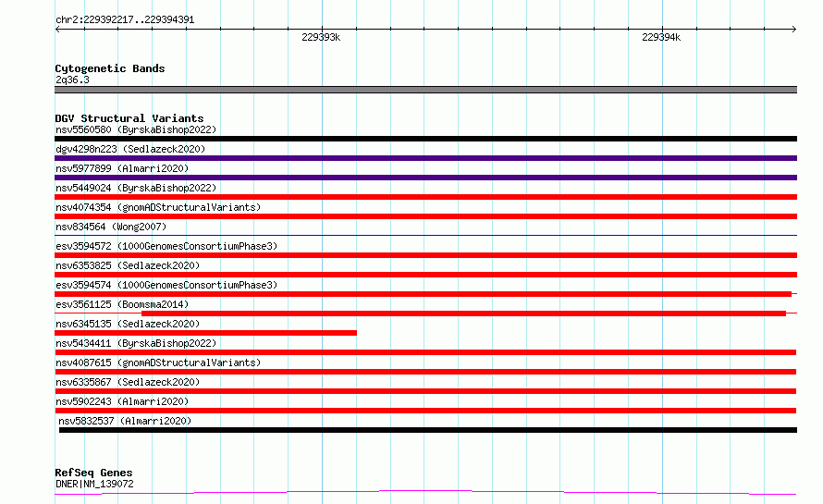This screenshot has width=823, height=504.
Task: Select short red bar under nsv6345135
Action: [x=205, y=333]
